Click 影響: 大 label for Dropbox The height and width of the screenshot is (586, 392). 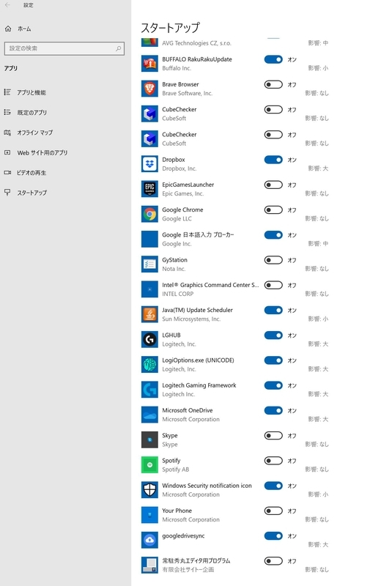pos(318,168)
